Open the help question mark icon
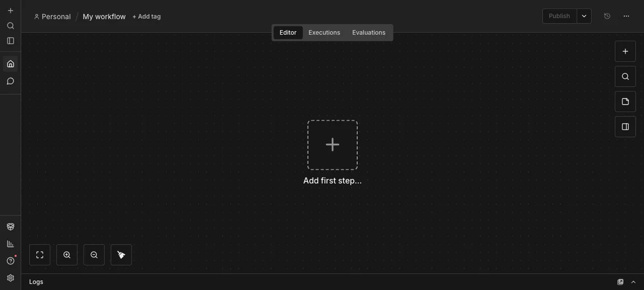The image size is (644, 290). coord(10,261)
